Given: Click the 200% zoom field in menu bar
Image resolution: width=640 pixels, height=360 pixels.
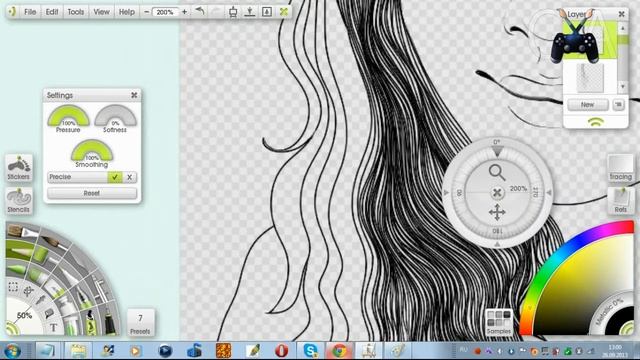Looking at the screenshot, I should pos(165,12).
